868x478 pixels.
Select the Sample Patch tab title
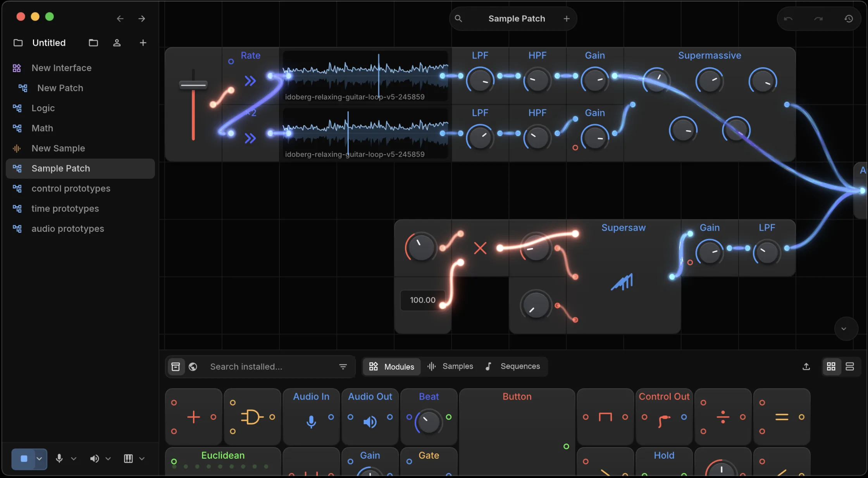click(517, 19)
